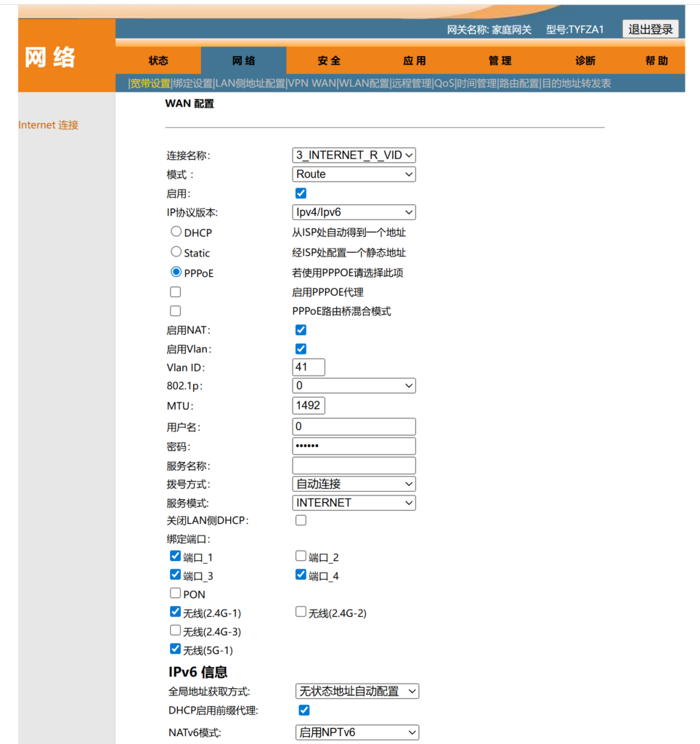Click the Vlan ID input field
This screenshot has width=700, height=744.
coord(309,368)
